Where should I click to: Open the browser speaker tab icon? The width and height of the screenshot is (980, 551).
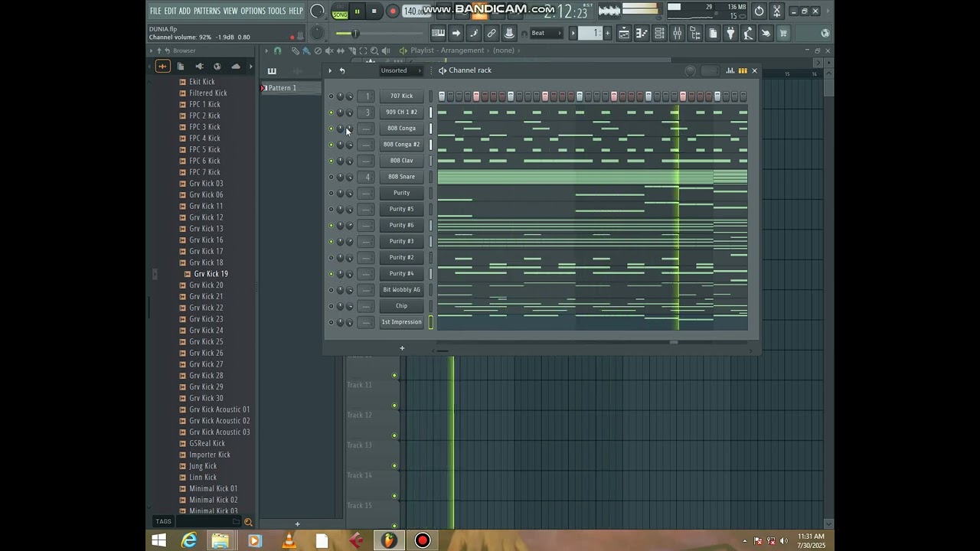[200, 66]
